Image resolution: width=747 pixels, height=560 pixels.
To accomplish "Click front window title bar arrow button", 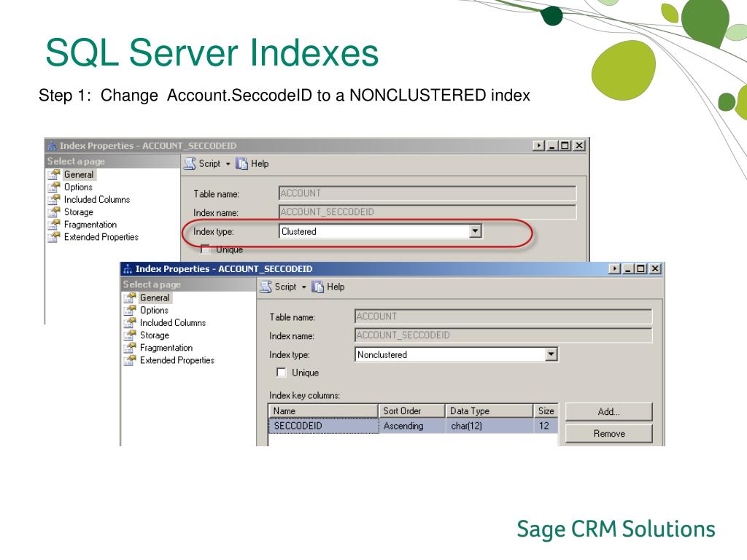I will click(614, 268).
